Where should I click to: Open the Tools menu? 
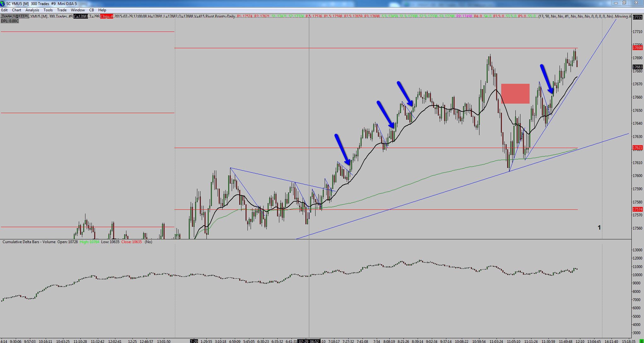48,10
